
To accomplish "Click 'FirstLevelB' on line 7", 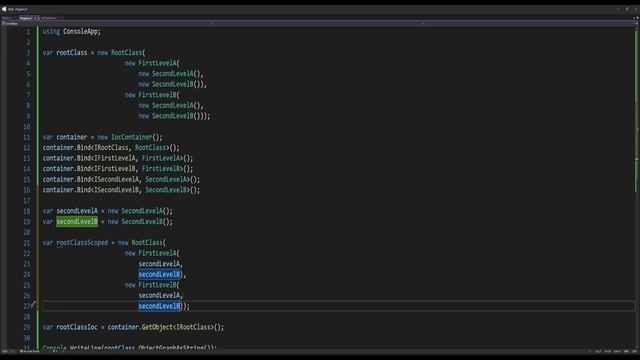I will point(158,95).
